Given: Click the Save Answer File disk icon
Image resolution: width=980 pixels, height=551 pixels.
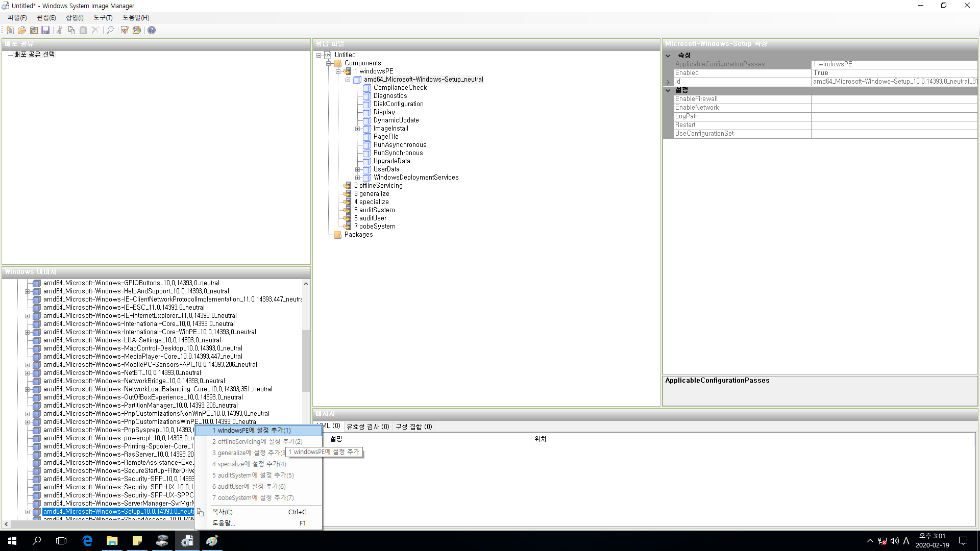Looking at the screenshot, I should [x=45, y=30].
